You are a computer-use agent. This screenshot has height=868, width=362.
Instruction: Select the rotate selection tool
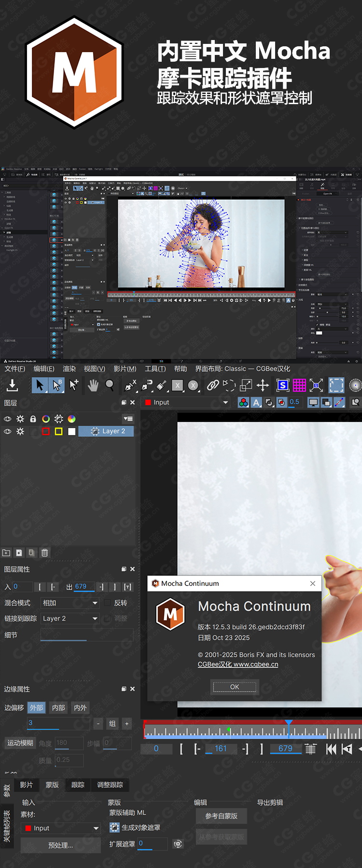(229, 385)
